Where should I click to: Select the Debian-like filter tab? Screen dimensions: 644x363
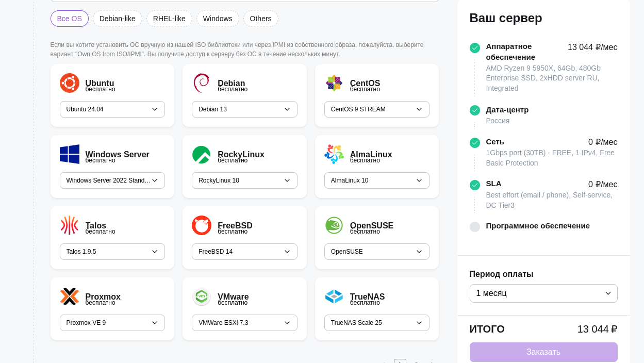click(x=117, y=19)
